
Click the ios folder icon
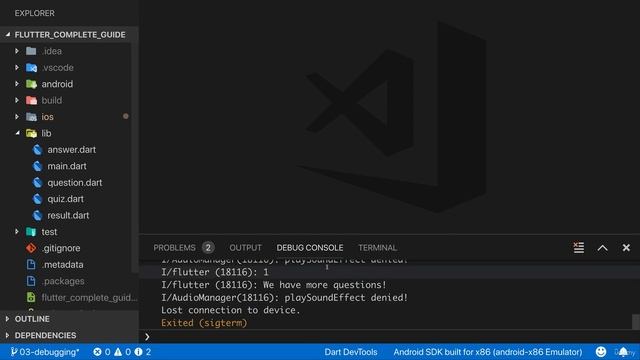pyautogui.click(x=31, y=117)
